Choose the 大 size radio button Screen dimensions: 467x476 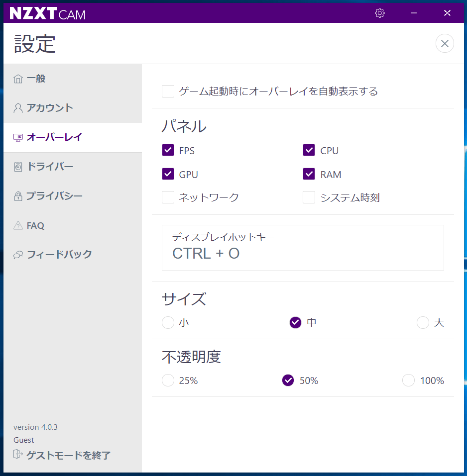click(x=423, y=323)
